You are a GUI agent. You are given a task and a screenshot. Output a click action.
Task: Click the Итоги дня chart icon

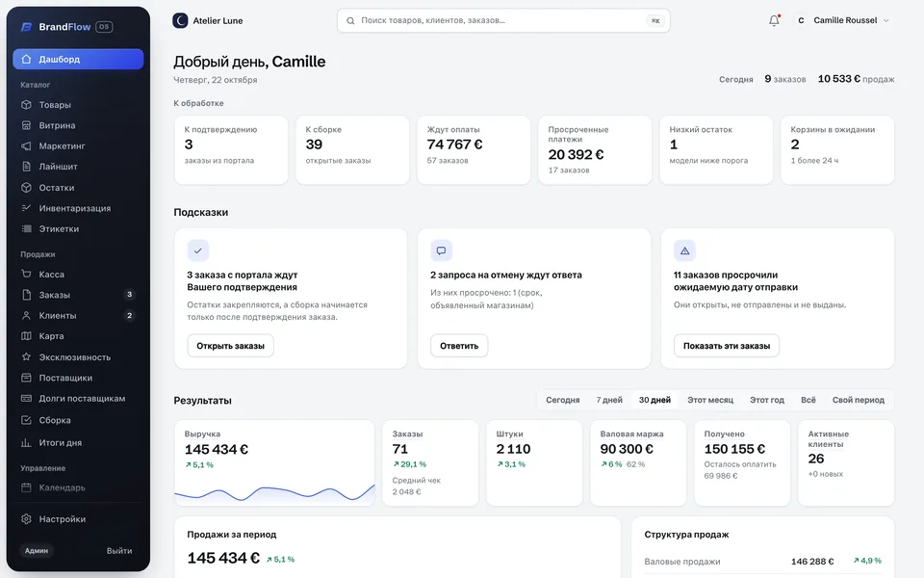pos(26,442)
